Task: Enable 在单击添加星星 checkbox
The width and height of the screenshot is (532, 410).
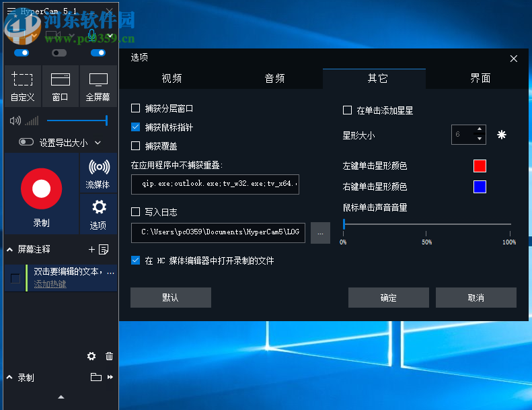Action: (347, 110)
